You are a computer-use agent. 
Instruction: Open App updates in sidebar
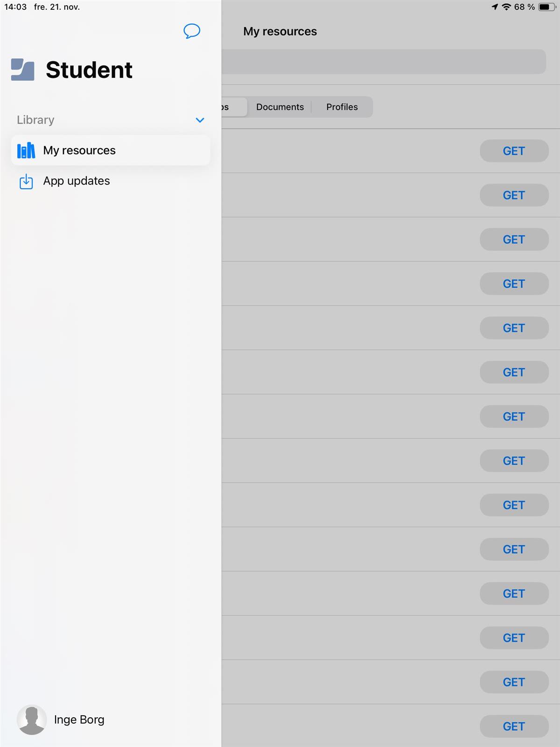[x=77, y=181]
